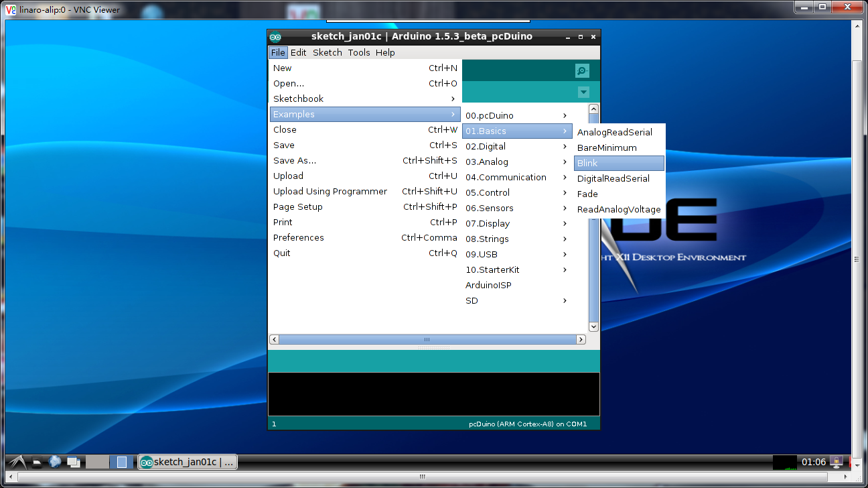
Task: Expand the 04.Communication examples submenu
Action: [517, 177]
